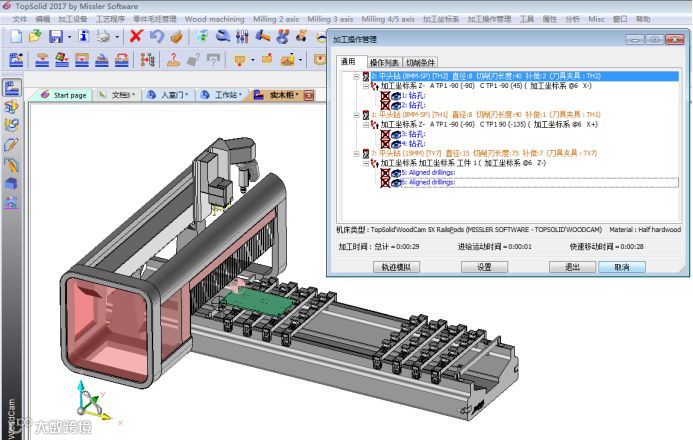Toggle red X box for 5: Aligned drillings

pos(385,172)
